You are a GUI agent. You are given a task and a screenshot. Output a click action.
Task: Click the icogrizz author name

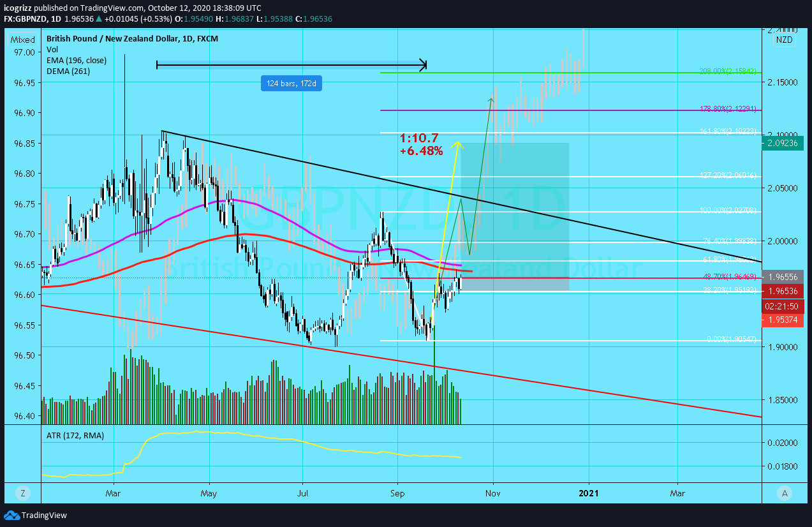(17, 8)
